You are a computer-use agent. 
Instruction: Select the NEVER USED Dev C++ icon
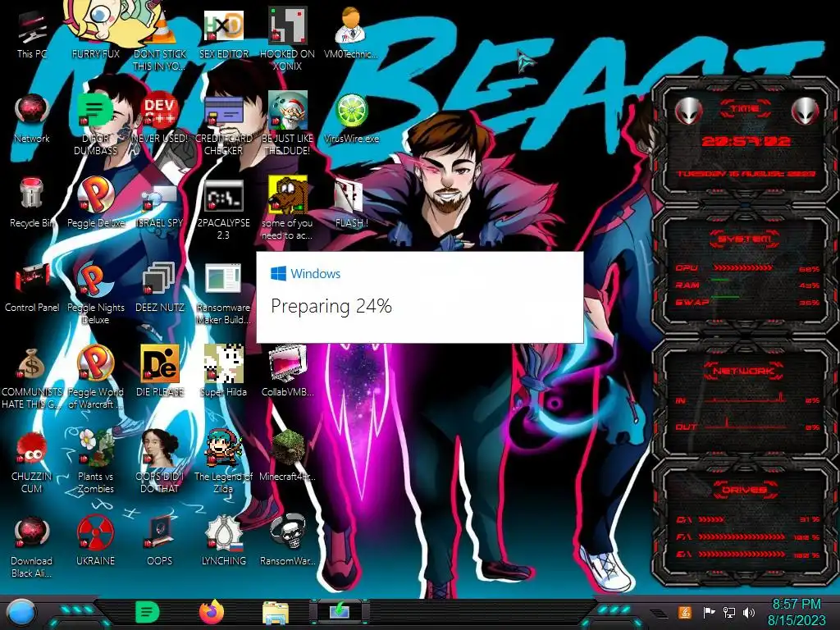pos(160,118)
